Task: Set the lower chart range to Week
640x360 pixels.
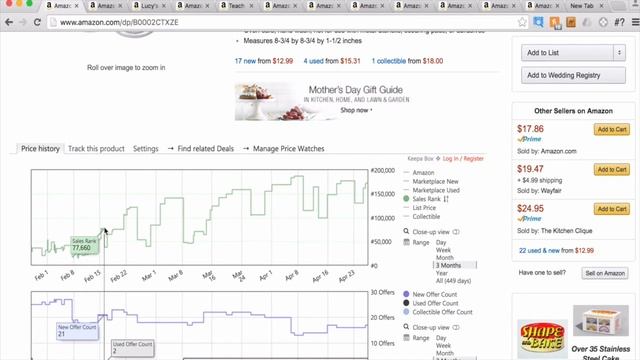Action: click(443, 345)
